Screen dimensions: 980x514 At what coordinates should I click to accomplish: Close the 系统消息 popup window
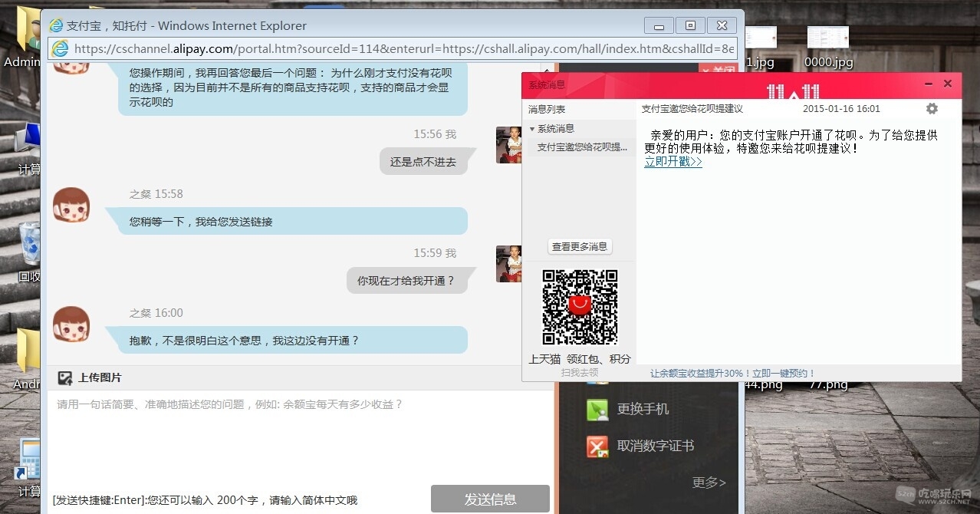tap(948, 84)
